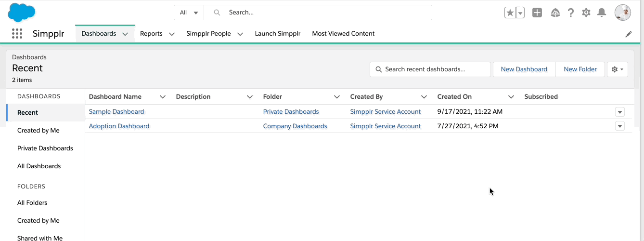Image resolution: width=644 pixels, height=241 pixels.
Task: Open the list view settings gear
Action: click(618, 69)
